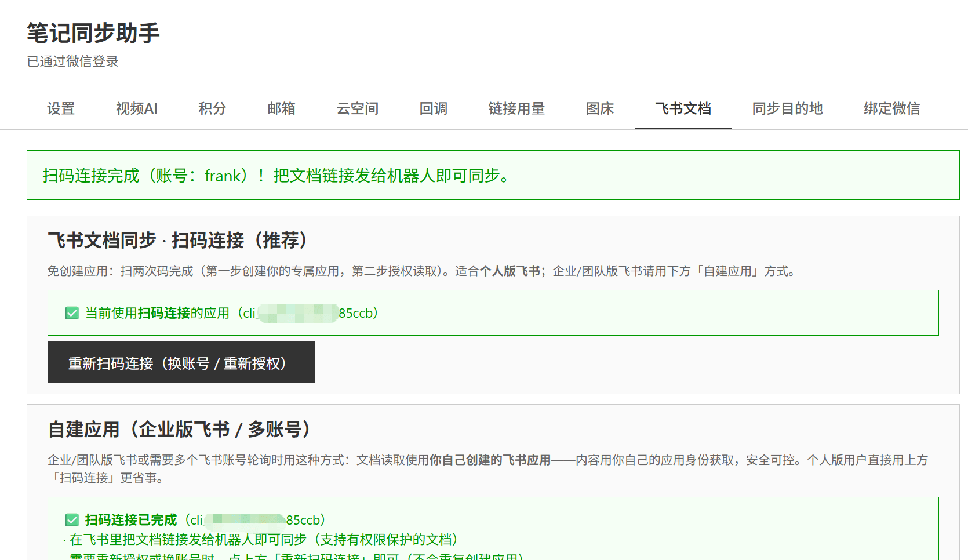
Task: Click the 自建应用（企业版飞书 / 多账号） heading
Action: 180,429
